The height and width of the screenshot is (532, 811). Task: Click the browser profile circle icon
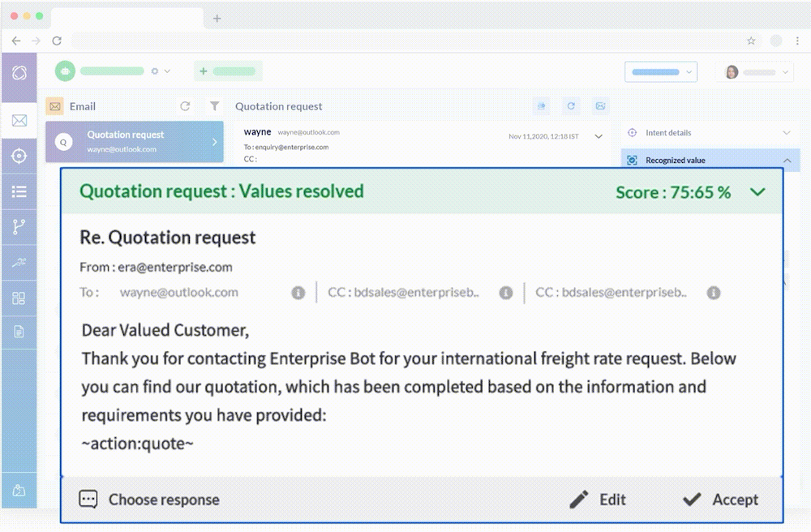coord(776,41)
